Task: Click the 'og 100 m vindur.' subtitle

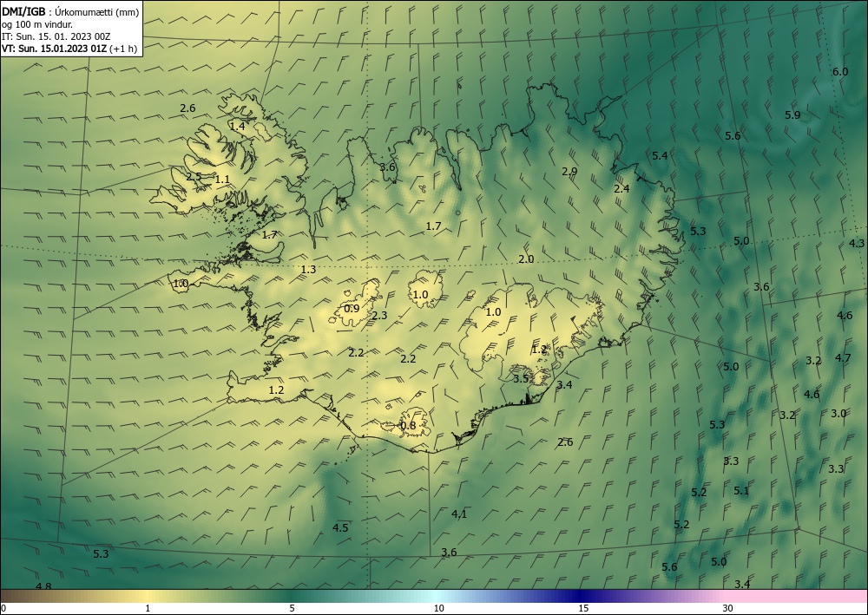Action: pyautogui.click(x=37, y=24)
